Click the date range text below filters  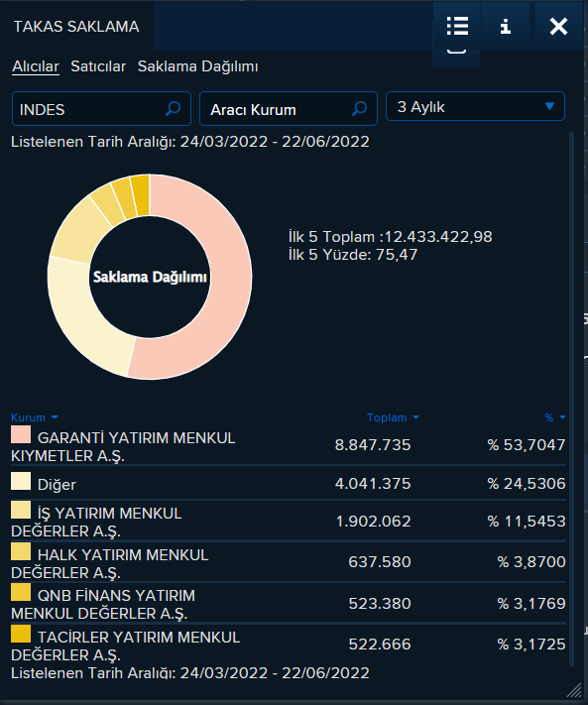click(x=190, y=142)
